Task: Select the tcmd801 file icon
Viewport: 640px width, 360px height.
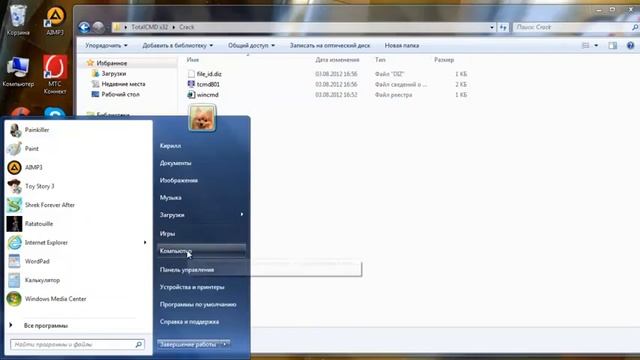Action: click(191, 84)
